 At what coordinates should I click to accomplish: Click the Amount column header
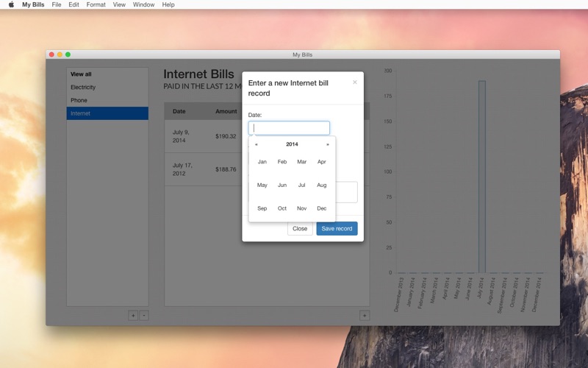point(226,111)
